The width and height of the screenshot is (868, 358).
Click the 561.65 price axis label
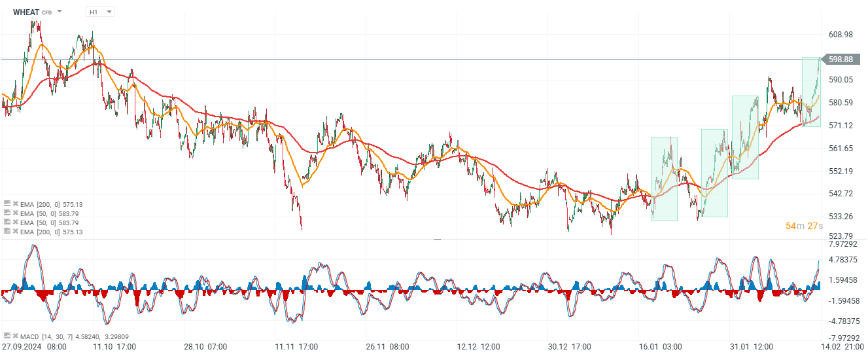pyautogui.click(x=841, y=149)
